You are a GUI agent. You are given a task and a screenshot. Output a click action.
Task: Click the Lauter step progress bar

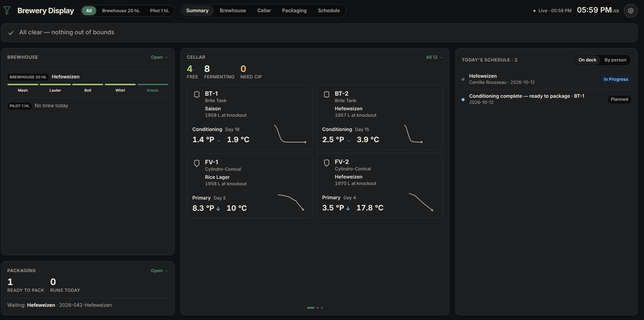point(55,84)
